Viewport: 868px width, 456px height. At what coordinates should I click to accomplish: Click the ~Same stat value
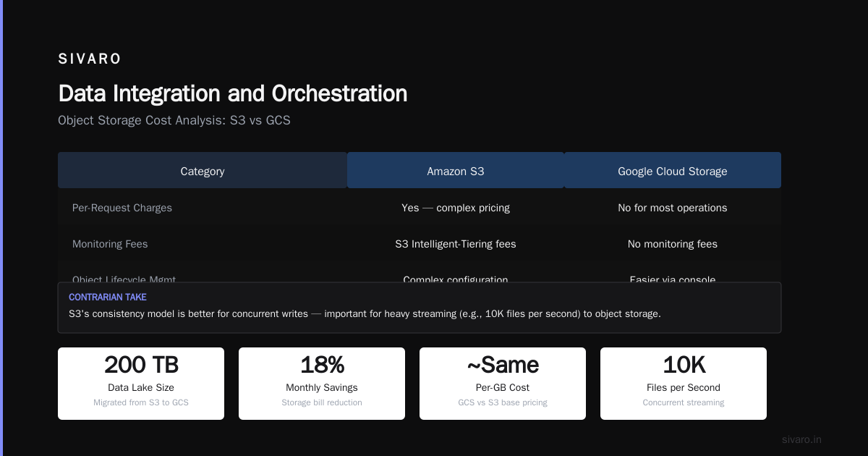503,365
